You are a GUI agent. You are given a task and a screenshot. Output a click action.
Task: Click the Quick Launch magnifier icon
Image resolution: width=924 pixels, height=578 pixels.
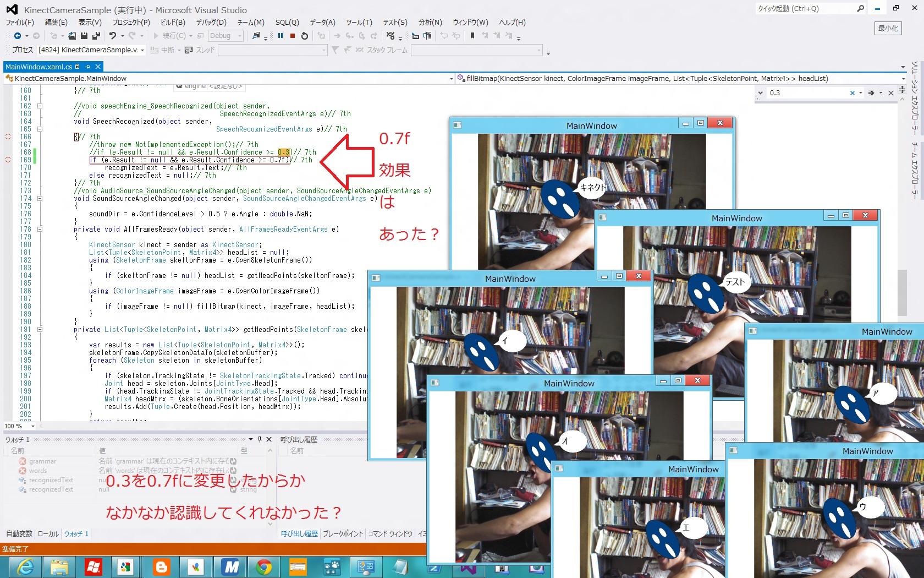[x=861, y=8]
